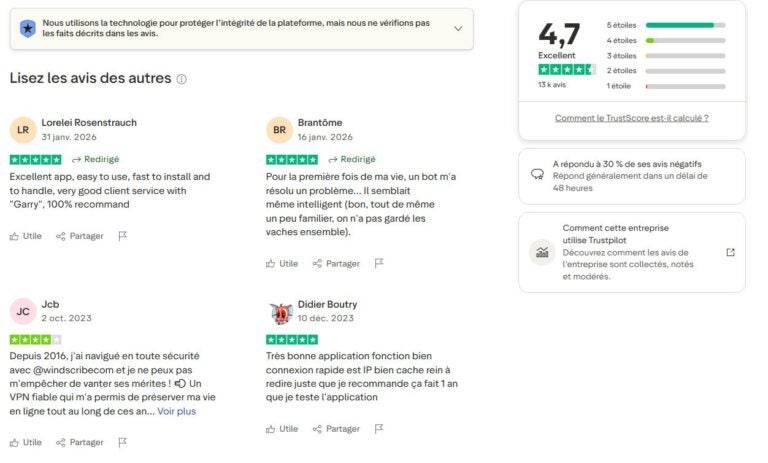768x463 pixels.
Task: Flag Brantôme's review with the flag icon
Action: click(379, 263)
